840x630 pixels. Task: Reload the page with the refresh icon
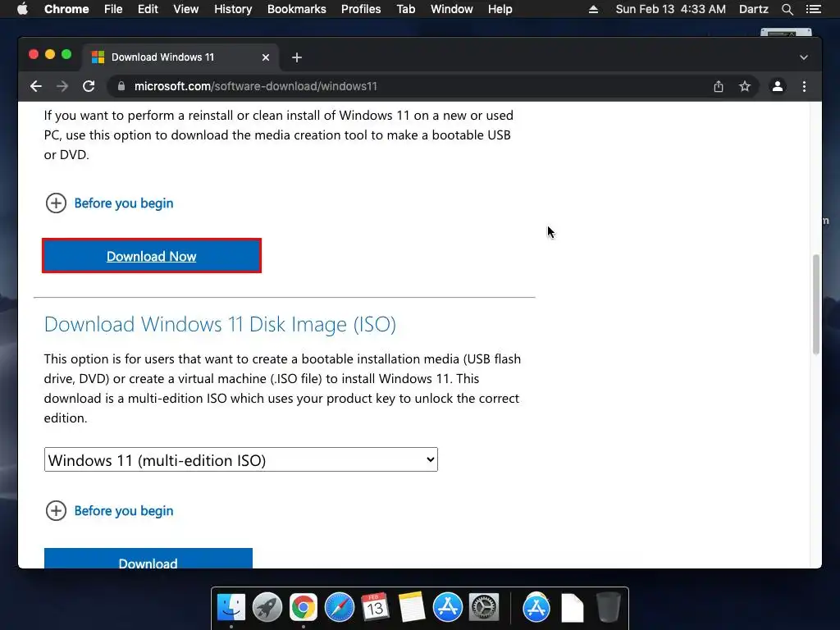[x=89, y=86]
